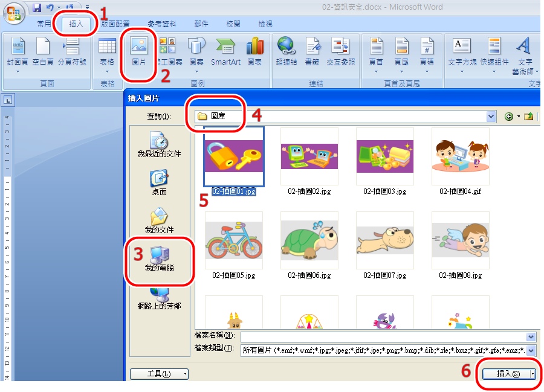Save document with Quick Access save icon

point(37,7)
